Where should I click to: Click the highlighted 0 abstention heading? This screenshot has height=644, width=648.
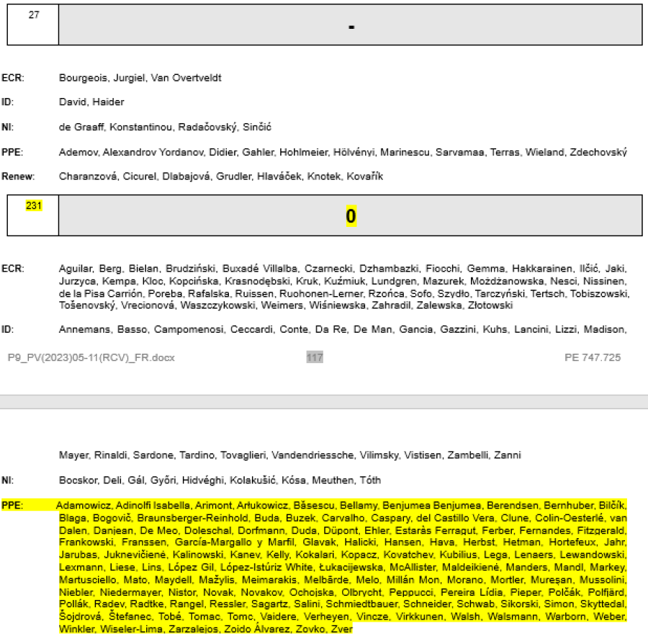click(x=351, y=217)
